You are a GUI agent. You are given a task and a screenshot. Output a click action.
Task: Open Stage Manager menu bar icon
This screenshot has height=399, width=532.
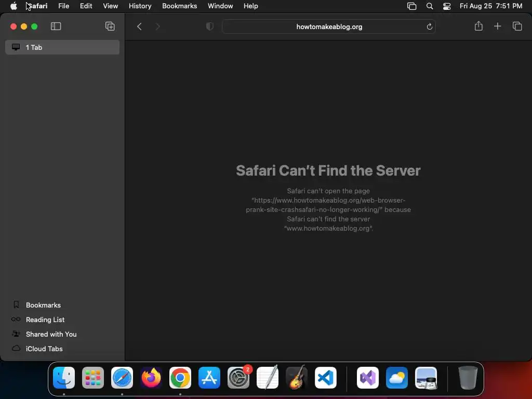pyautogui.click(x=411, y=6)
